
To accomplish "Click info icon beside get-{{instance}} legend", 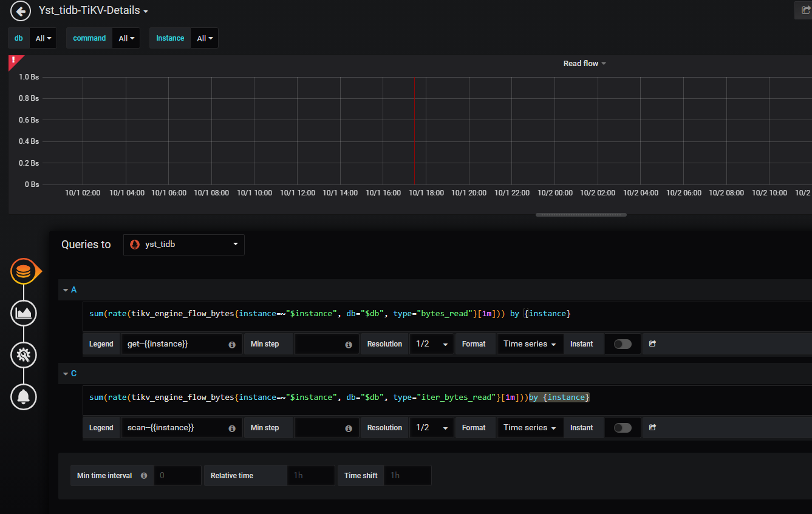I will point(232,344).
